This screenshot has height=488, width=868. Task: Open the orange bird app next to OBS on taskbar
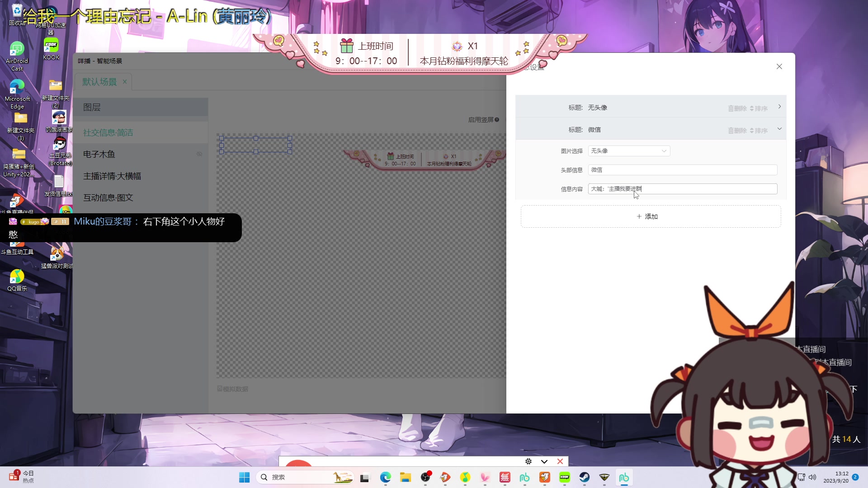point(445,477)
